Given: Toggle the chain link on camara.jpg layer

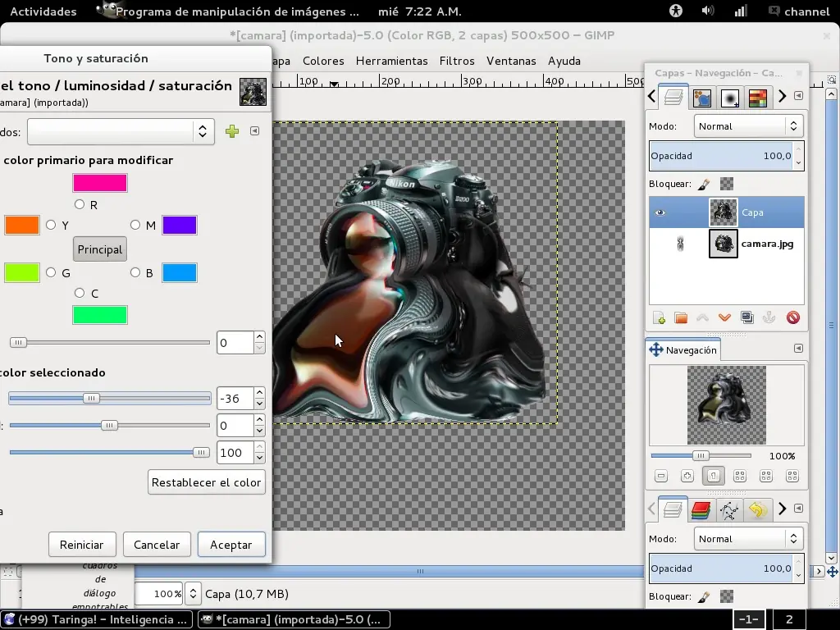Looking at the screenshot, I should pyautogui.click(x=680, y=244).
